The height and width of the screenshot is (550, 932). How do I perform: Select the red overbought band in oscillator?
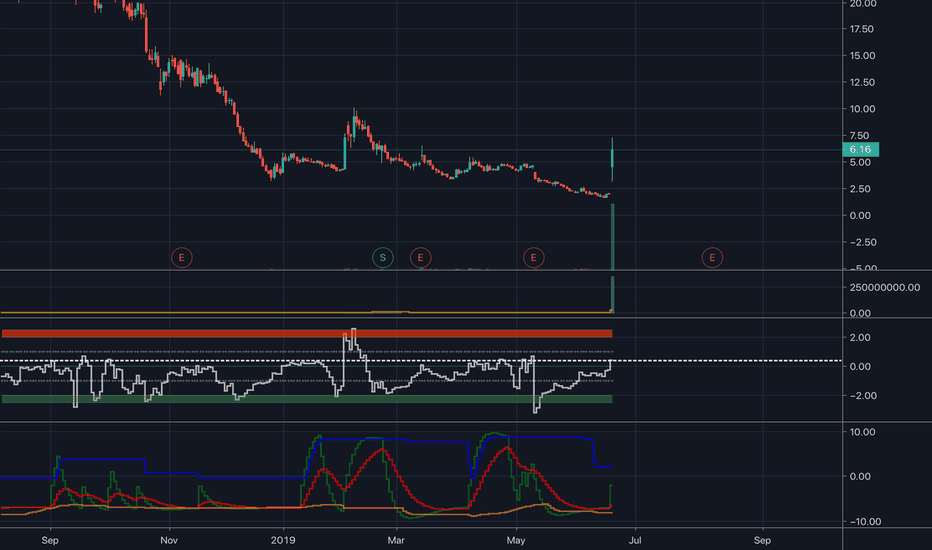[x=307, y=334]
